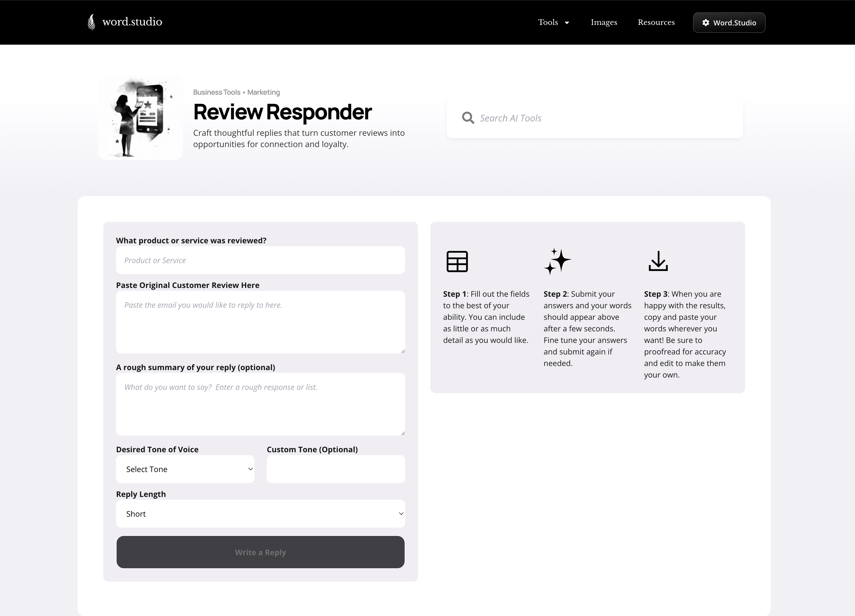Click the rough summary reply textarea

click(x=260, y=404)
